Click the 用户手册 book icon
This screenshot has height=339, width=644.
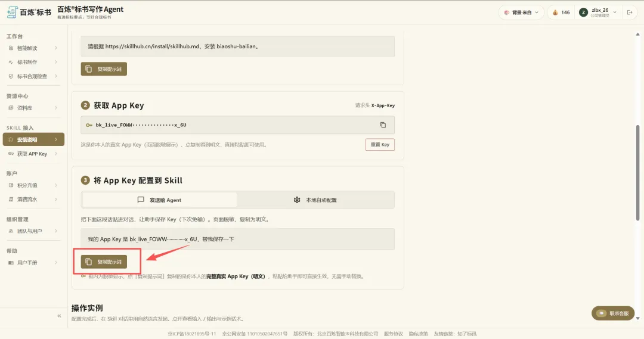pyautogui.click(x=11, y=263)
